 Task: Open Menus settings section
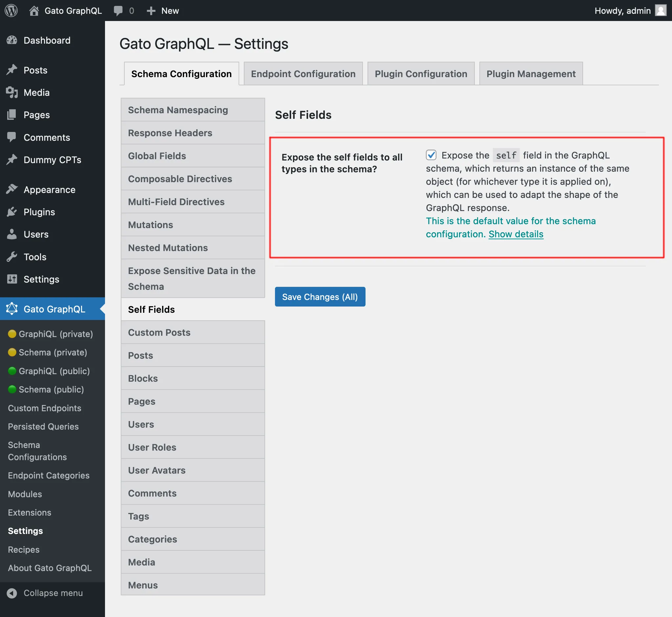[x=193, y=585]
